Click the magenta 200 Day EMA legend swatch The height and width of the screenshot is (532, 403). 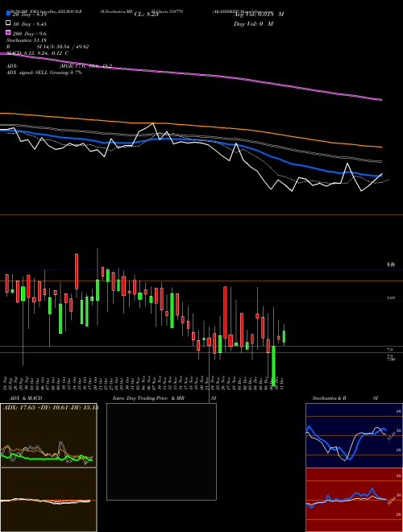click(8, 32)
